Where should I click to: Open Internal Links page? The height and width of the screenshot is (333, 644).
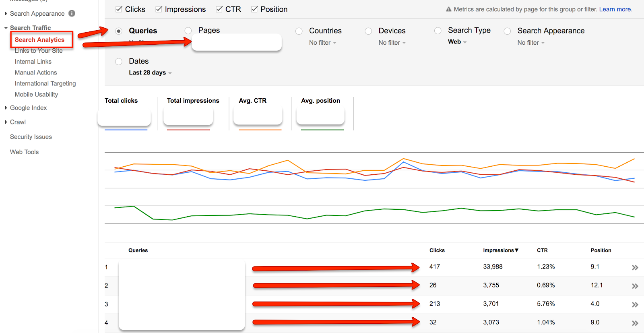coord(33,62)
